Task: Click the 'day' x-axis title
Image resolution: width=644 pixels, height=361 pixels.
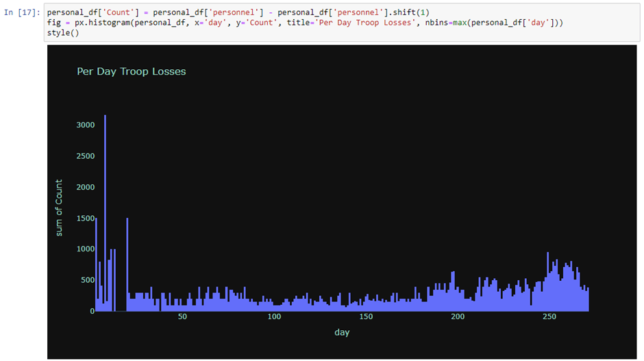Action: [342, 332]
